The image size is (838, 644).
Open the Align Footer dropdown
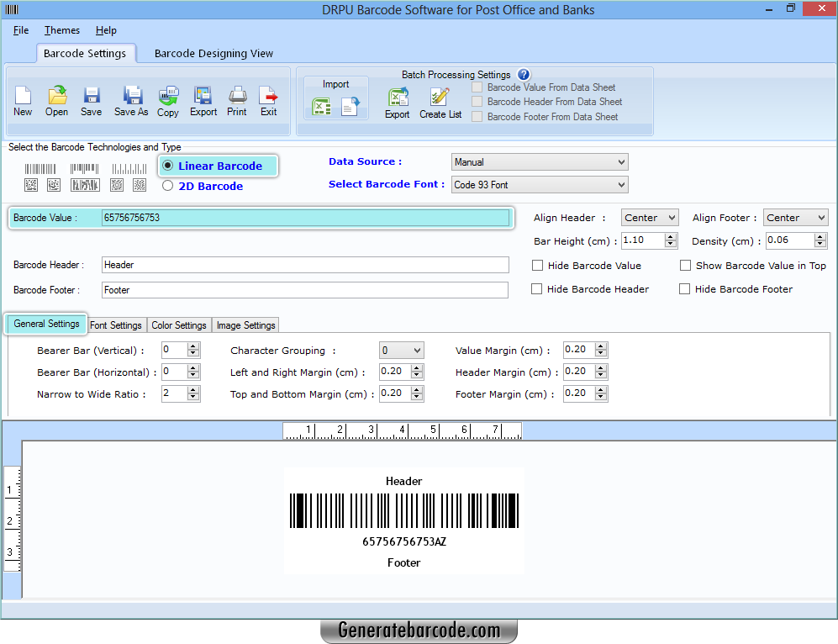click(x=796, y=218)
